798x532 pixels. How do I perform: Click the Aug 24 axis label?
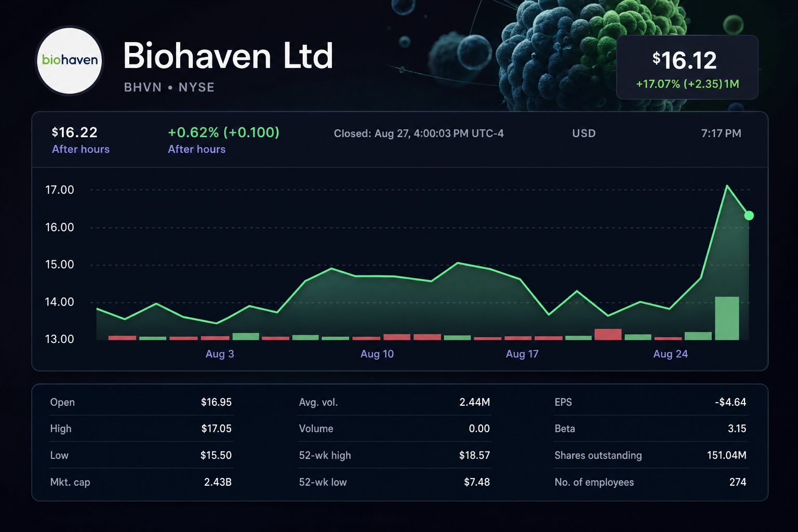(x=670, y=354)
